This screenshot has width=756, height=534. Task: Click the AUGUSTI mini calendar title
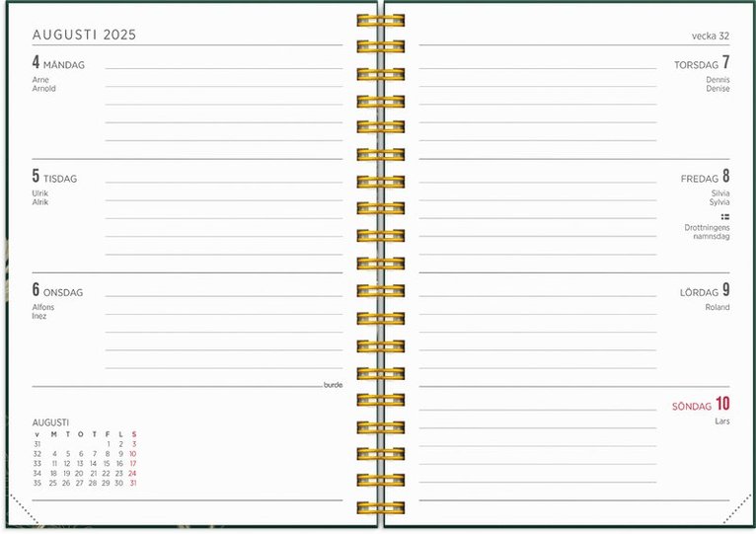tap(50, 421)
